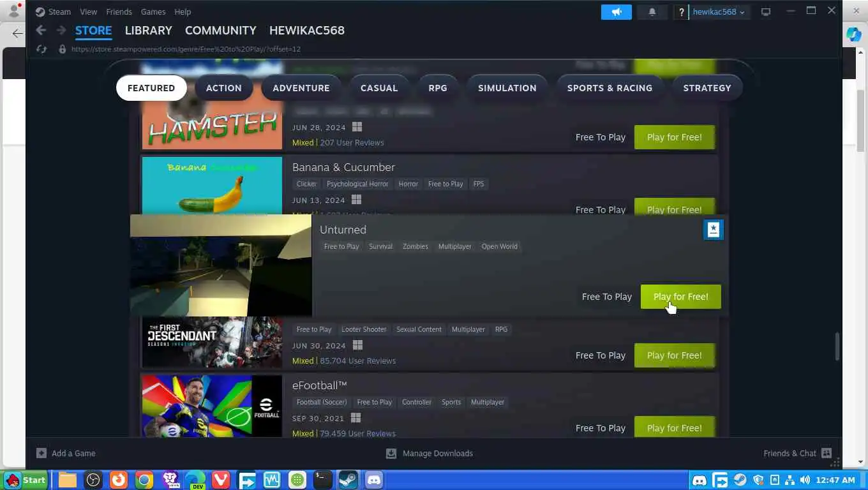
Task: Click the padlock icon beside the URL
Action: pyautogui.click(x=62, y=48)
